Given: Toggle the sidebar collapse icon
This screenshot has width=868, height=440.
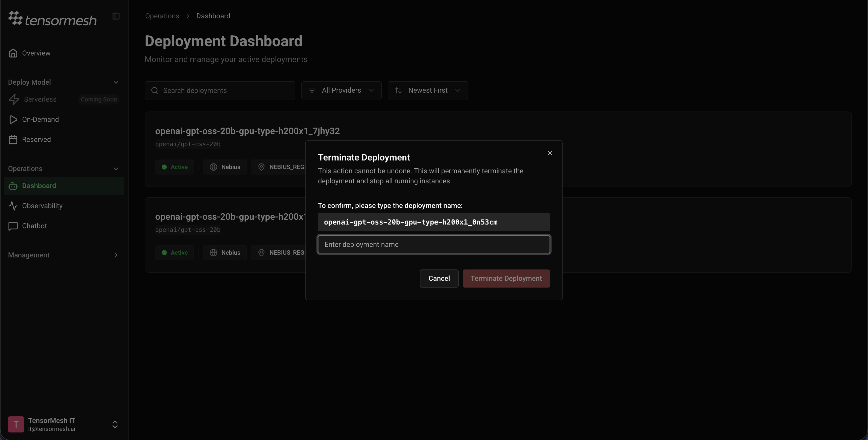Looking at the screenshot, I should (x=116, y=16).
